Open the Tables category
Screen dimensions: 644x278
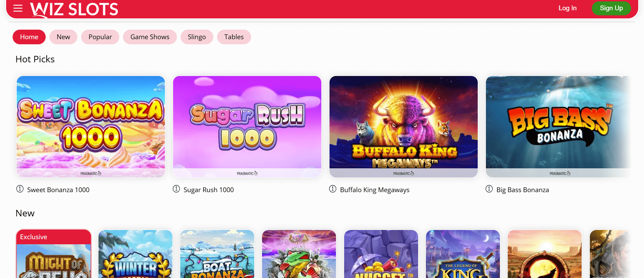pyautogui.click(x=234, y=37)
